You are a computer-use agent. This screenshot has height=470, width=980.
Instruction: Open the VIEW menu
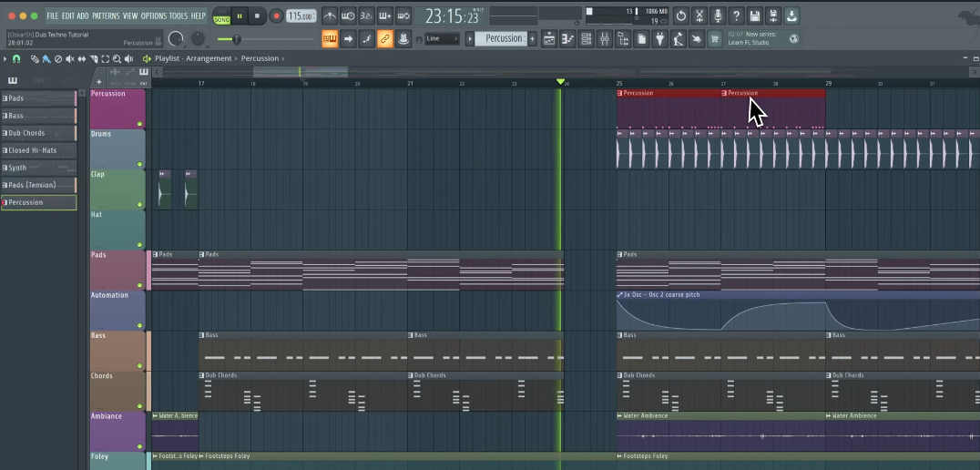point(130,15)
